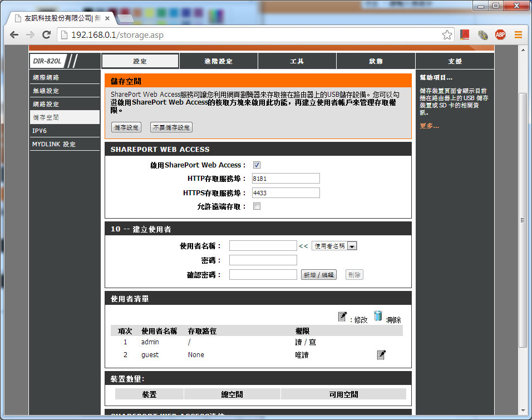Click the HTTP存取服務埠 port field
Screen dimensions: 532x420
pyautogui.click(x=285, y=179)
